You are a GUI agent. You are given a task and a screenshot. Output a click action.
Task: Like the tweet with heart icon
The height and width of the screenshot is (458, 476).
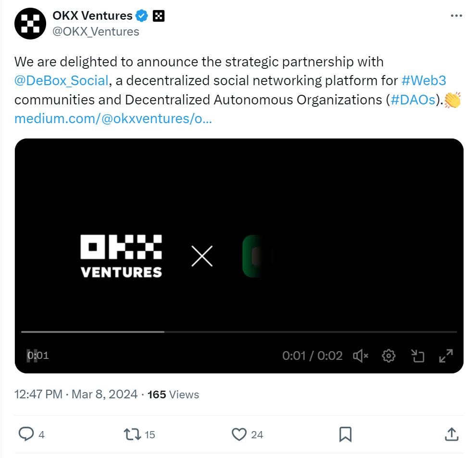pyautogui.click(x=239, y=434)
